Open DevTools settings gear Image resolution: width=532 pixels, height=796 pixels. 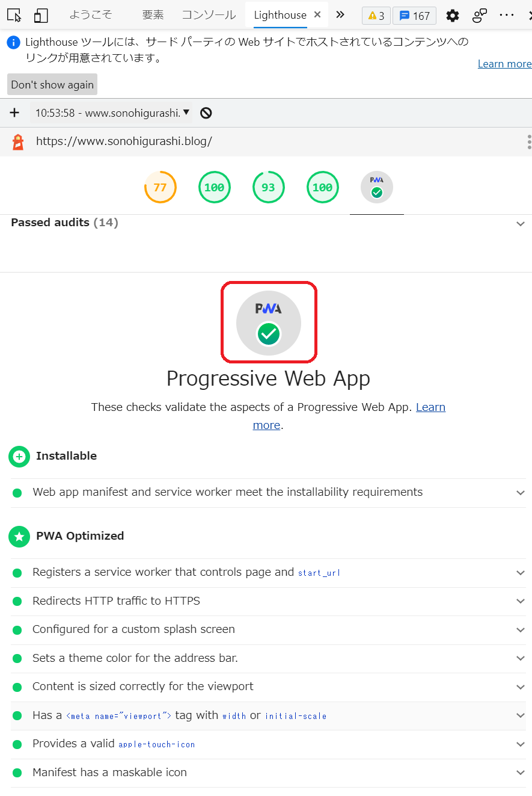(x=453, y=16)
